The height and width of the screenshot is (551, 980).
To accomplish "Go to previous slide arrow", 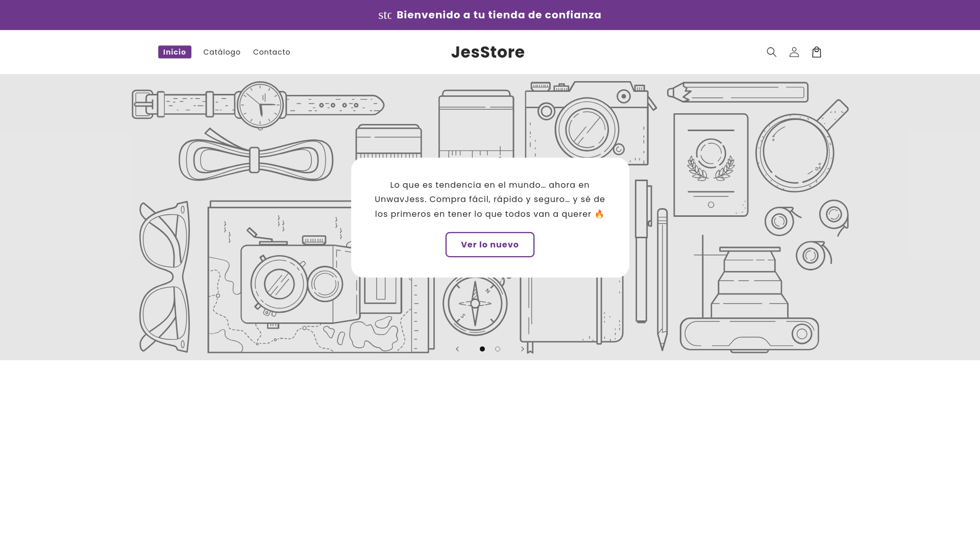I will (x=457, y=349).
